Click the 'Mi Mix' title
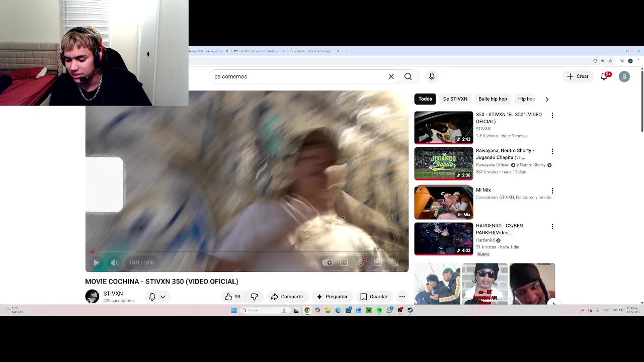Viewport: 644px width, 362px height. tap(483, 190)
